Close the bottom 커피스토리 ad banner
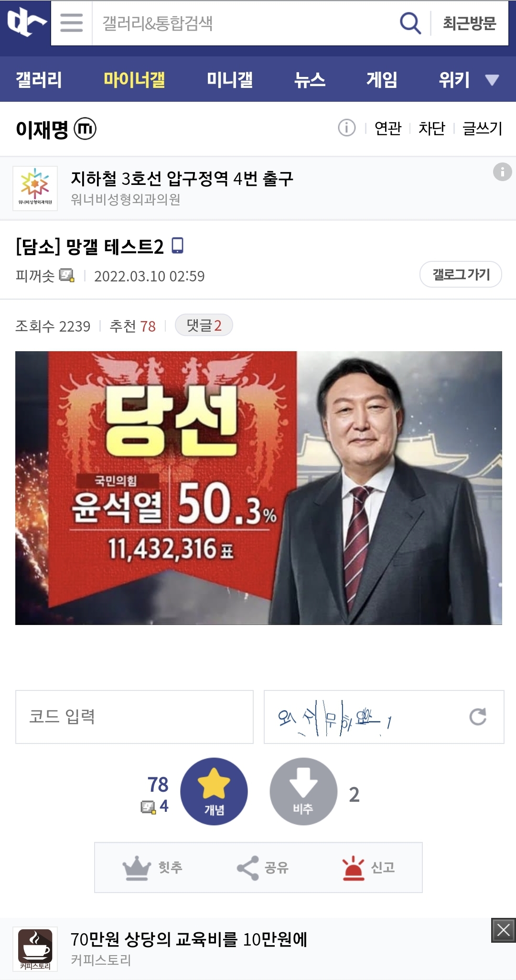 click(x=504, y=930)
